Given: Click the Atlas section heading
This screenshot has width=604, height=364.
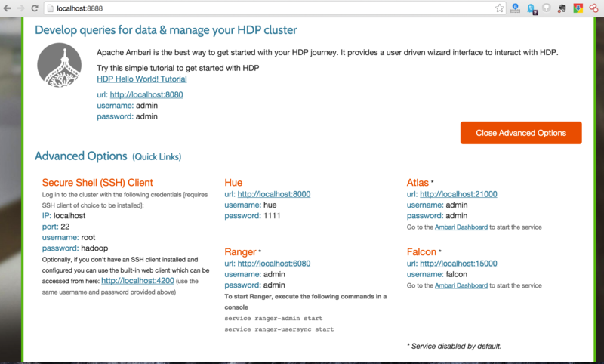Looking at the screenshot, I should click(x=418, y=183).
